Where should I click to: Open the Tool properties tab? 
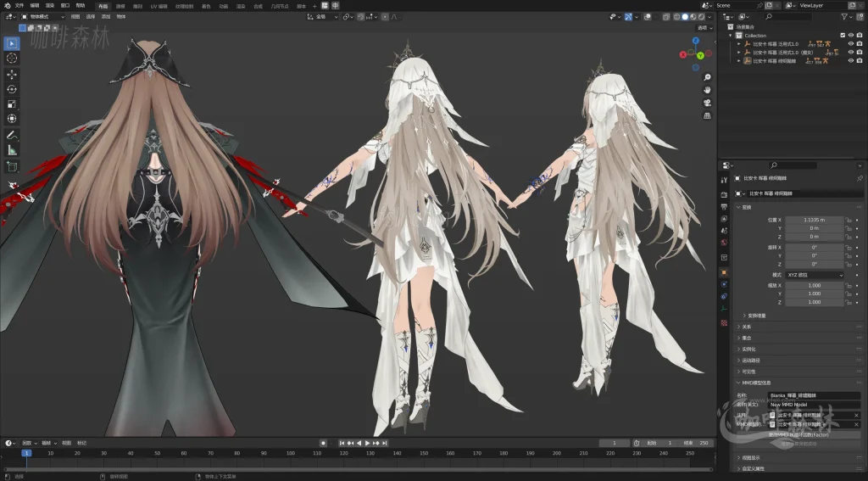point(724,180)
